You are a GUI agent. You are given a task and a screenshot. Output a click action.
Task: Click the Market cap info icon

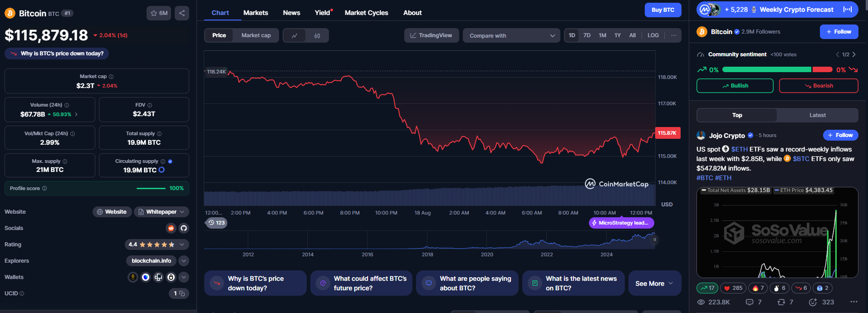[111, 77]
